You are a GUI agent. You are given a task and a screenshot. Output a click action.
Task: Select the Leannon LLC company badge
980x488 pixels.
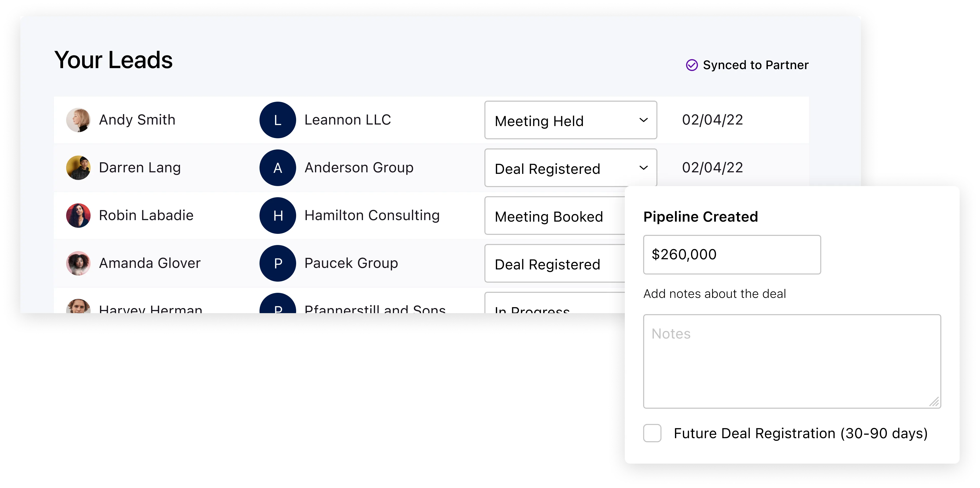pyautogui.click(x=278, y=120)
